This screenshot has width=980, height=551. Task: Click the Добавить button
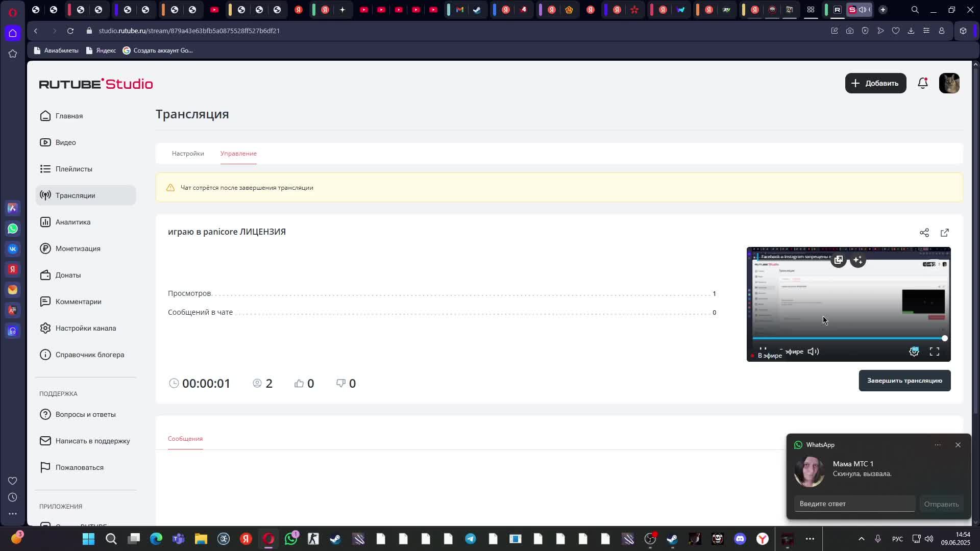[x=875, y=83]
